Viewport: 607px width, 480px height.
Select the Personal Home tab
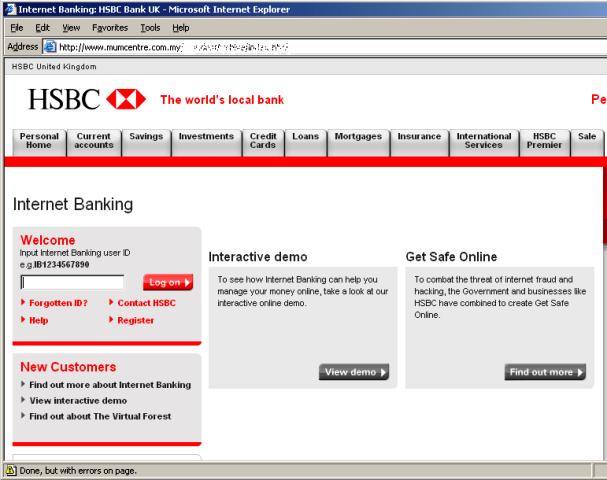click(39, 142)
